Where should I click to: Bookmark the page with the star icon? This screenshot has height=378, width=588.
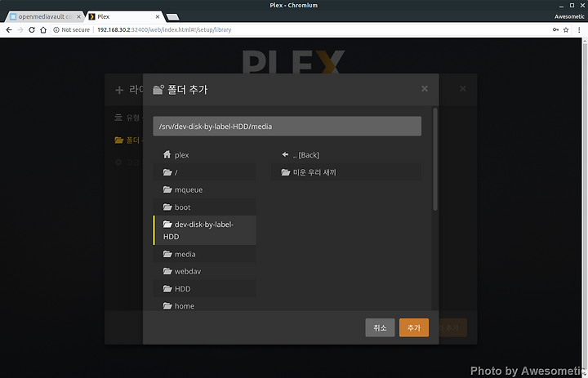pos(566,29)
